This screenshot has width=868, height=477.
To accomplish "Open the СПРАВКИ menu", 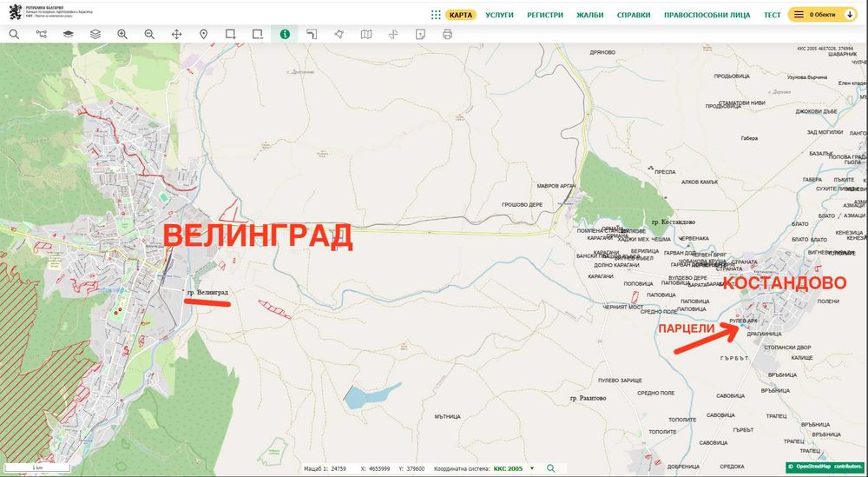I will click(x=634, y=15).
